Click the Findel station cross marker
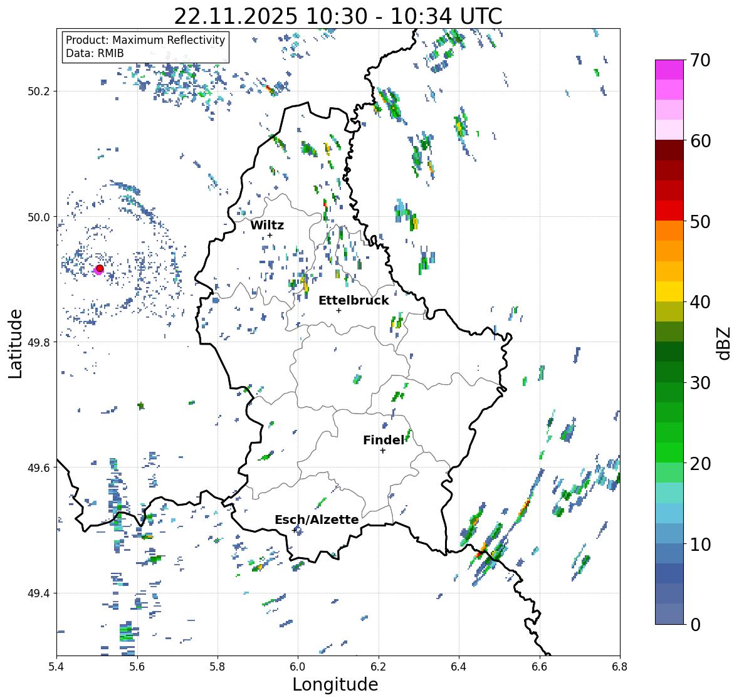The width and height of the screenshot is (739, 700). (x=383, y=451)
